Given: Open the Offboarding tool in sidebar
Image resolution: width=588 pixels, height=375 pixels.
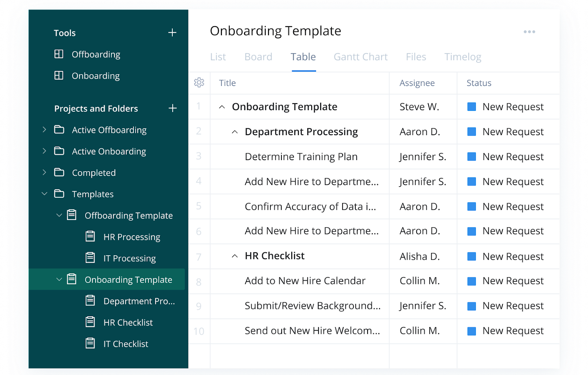Looking at the screenshot, I should [95, 54].
